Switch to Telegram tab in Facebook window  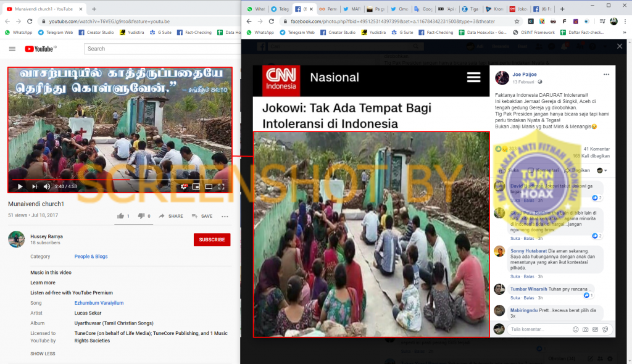click(x=280, y=9)
